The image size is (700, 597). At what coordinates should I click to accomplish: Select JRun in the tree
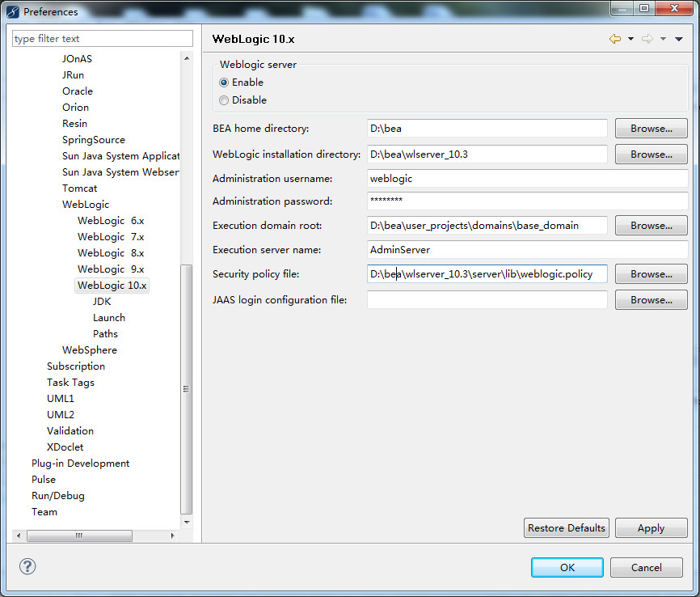click(74, 75)
